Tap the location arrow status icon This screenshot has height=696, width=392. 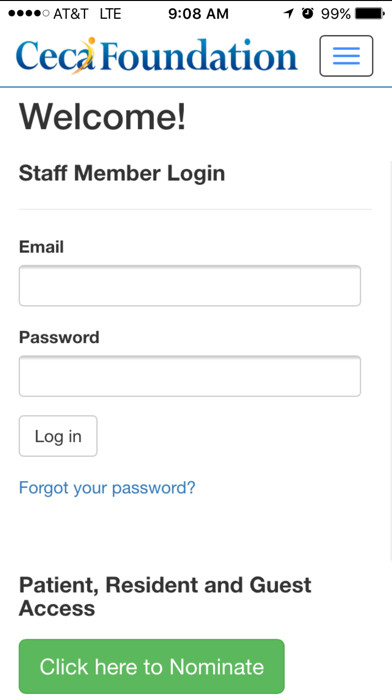[x=289, y=14]
